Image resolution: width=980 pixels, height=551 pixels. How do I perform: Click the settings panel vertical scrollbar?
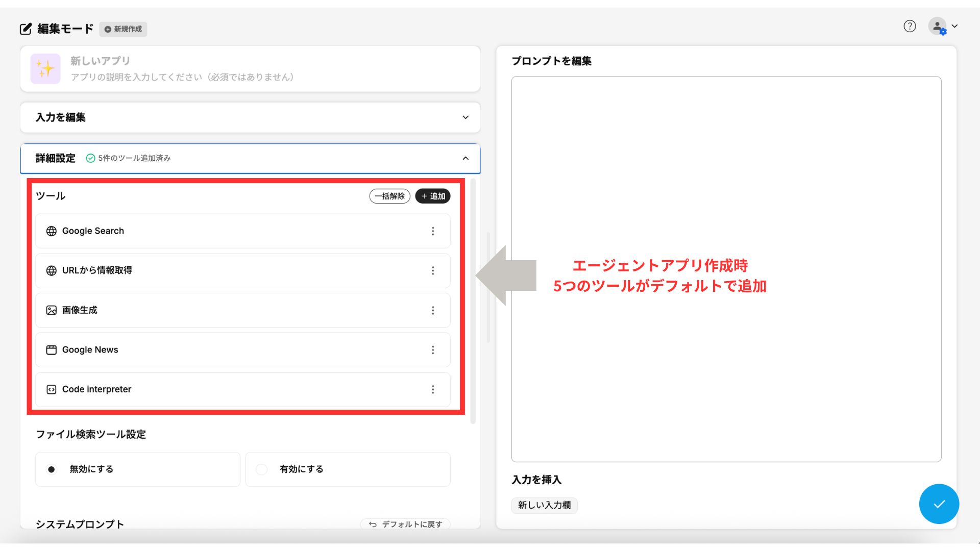coord(473,301)
